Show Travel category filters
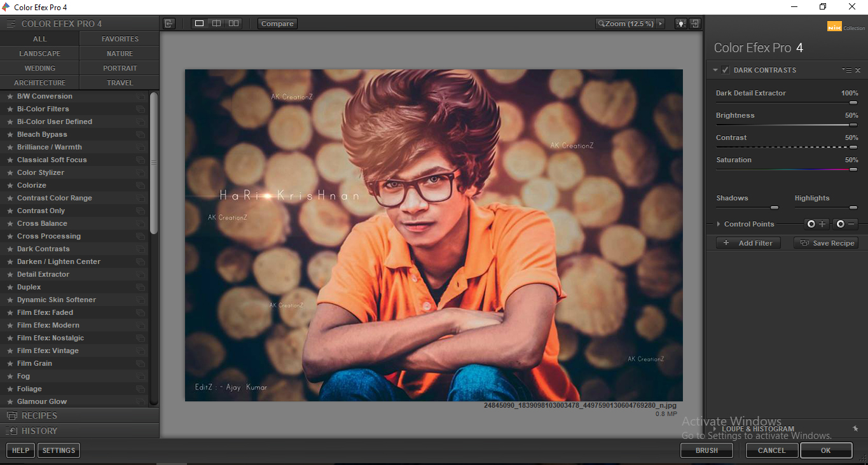This screenshot has height=465, width=868. point(120,83)
